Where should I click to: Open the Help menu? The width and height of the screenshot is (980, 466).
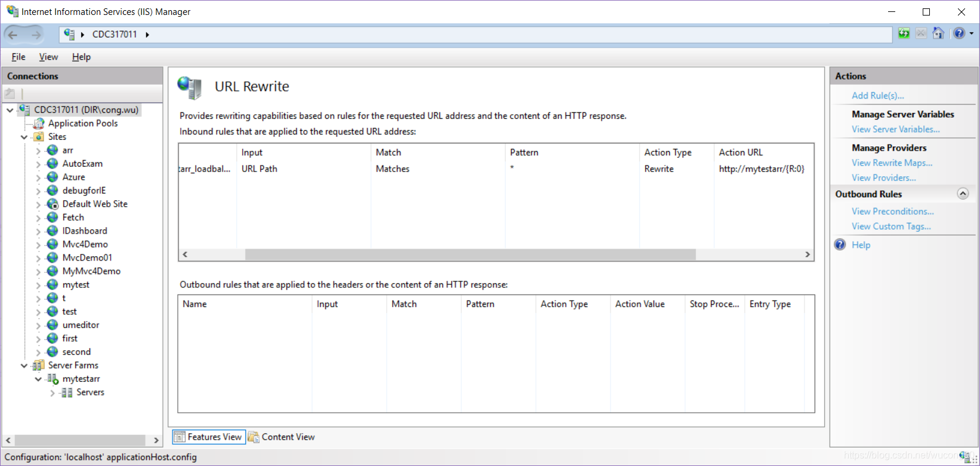pyautogui.click(x=81, y=57)
